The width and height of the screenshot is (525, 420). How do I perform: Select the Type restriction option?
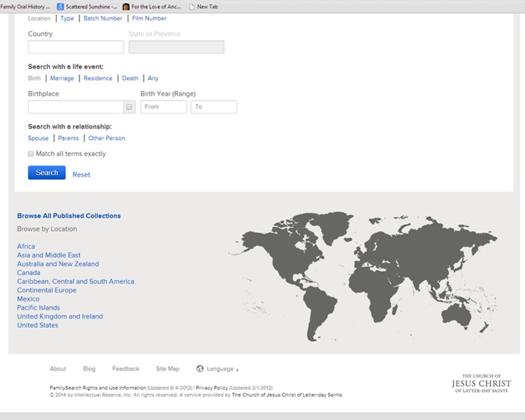(67, 19)
